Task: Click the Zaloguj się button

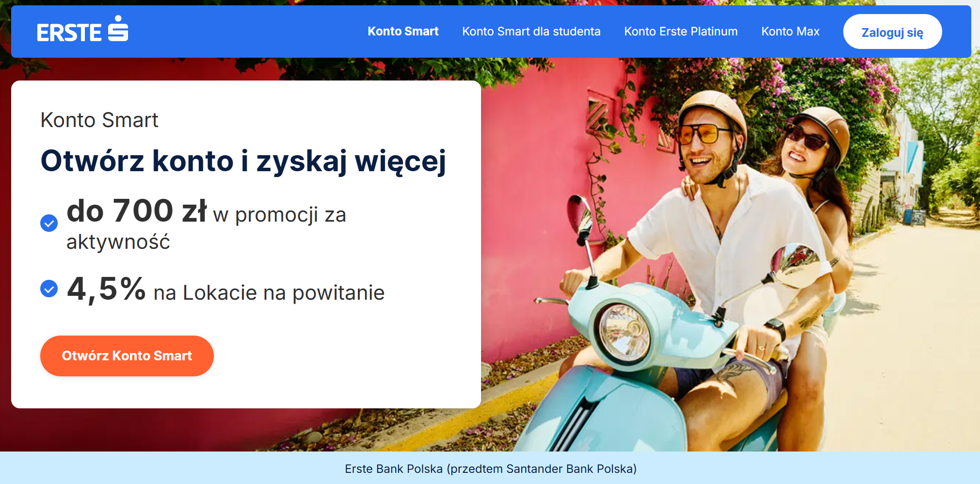Action: [892, 32]
